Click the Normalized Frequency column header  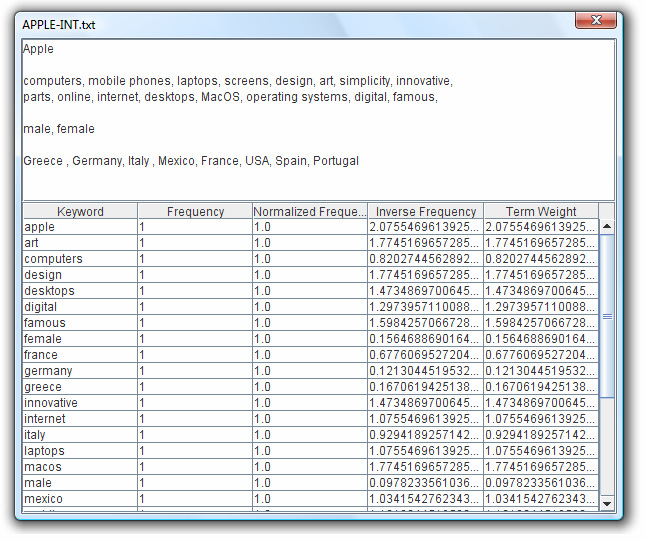(x=312, y=213)
